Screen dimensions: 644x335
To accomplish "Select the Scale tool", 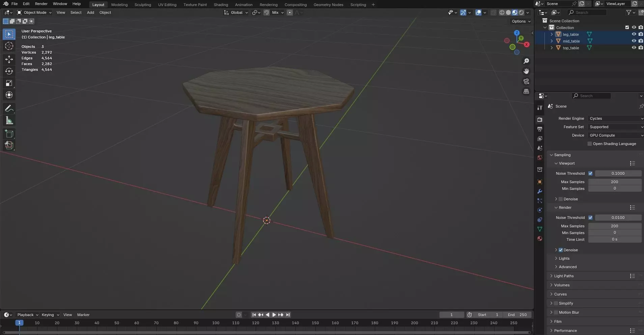I will tap(9, 83).
